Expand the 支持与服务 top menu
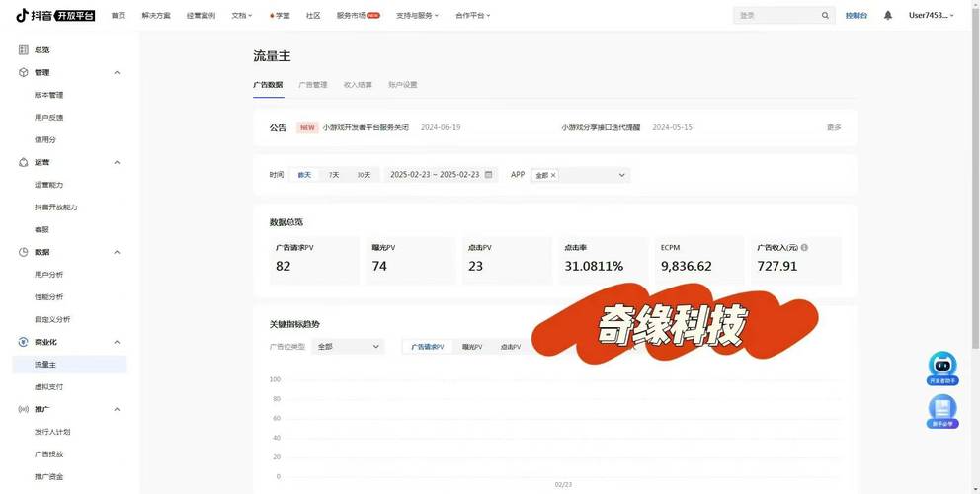Viewport: 980px width, 494px height. click(417, 16)
